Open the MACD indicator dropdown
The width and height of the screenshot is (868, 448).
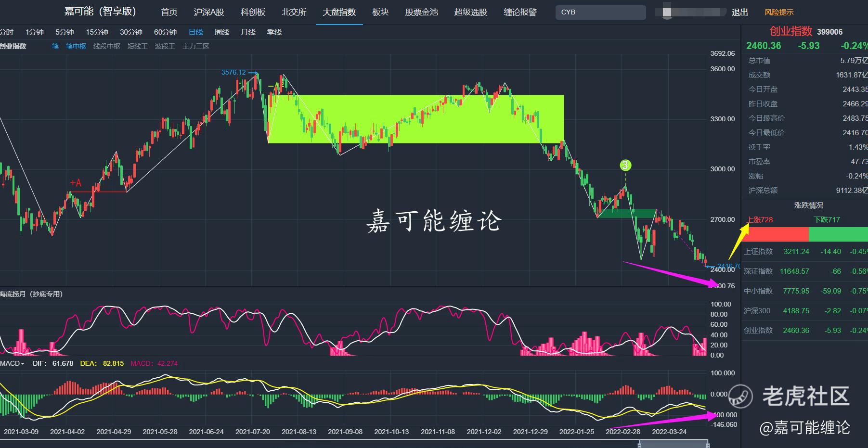click(x=13, y=363)
